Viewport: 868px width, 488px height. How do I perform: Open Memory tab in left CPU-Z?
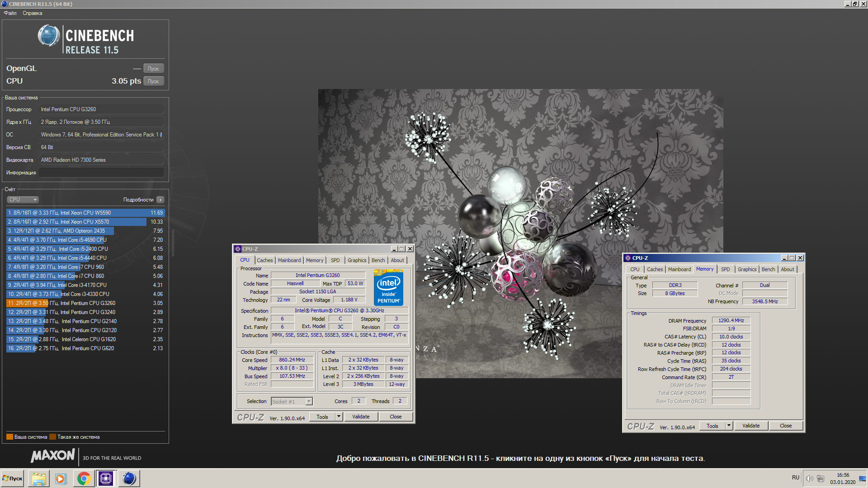click(x=315, y=260)
